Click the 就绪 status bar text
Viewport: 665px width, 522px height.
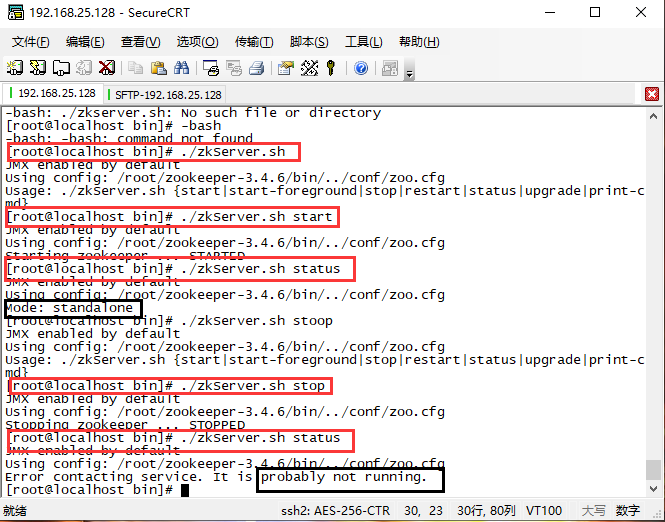tap(14, 511)
